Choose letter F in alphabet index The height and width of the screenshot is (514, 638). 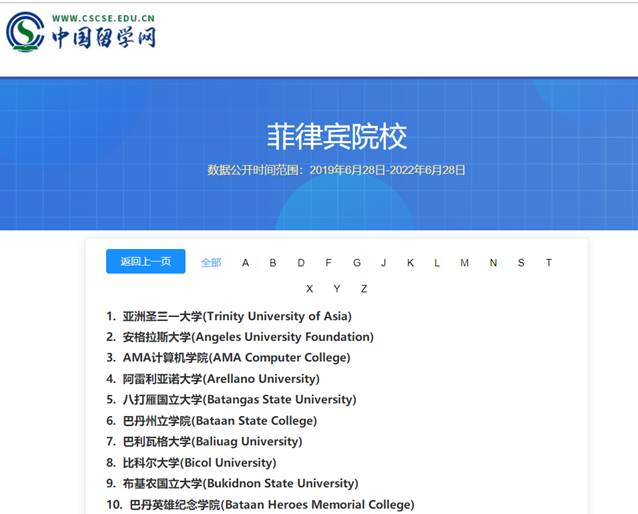coord(328,263)
